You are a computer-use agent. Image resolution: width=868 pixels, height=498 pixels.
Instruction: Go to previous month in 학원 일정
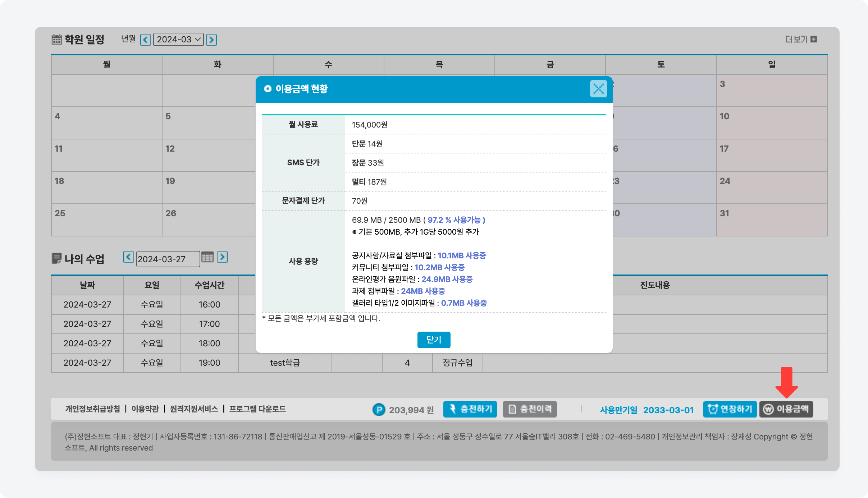[x=145, y=40]
